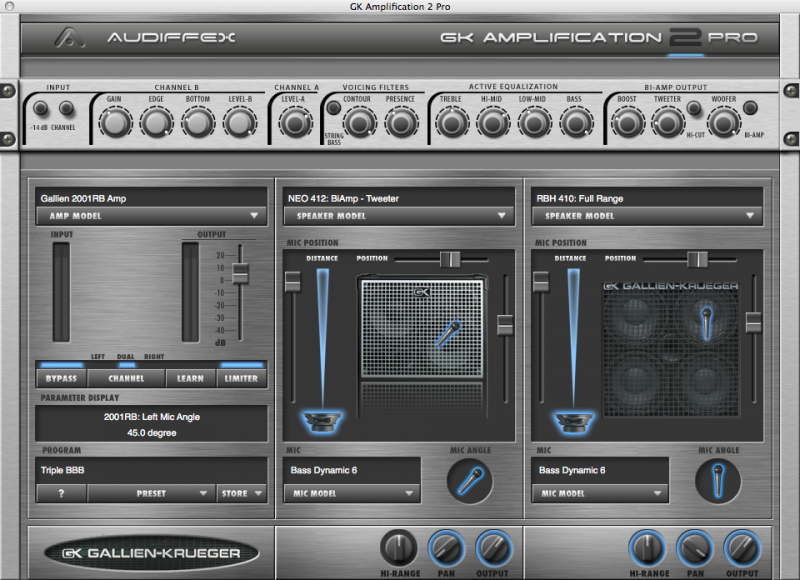Open the NEO 412 Speaker Model dropdown
Image resolution: width=800 pixels, height=580 pixels.
coord(399,216)
